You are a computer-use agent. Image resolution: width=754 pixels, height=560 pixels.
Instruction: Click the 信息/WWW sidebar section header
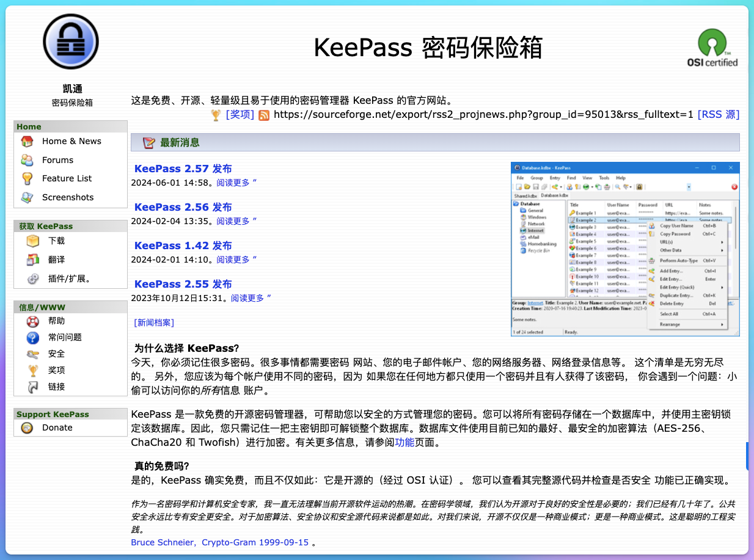pos(70,307)
